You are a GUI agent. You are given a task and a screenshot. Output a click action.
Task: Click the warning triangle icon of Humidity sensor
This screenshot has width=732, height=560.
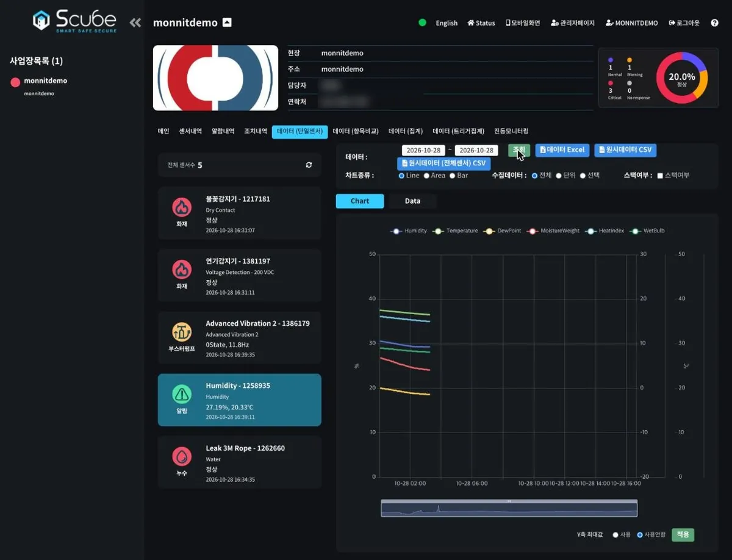coord(181,394)
